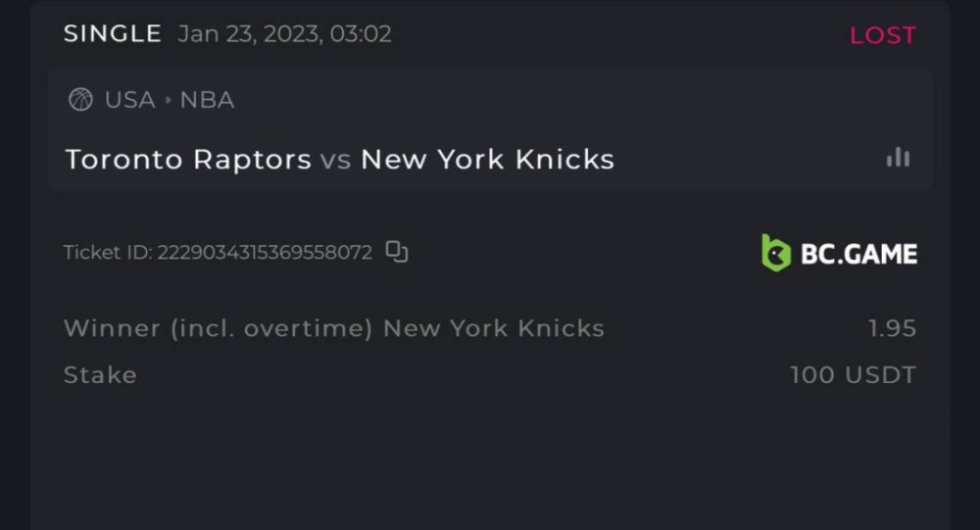Copy the ticket ID with copy icon
The image size is (980, 530).
coord(396,252)
